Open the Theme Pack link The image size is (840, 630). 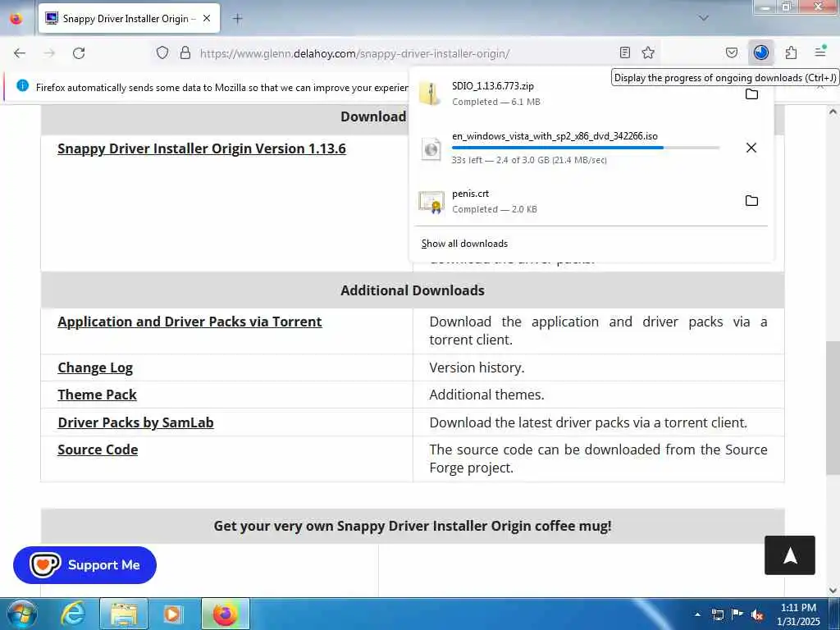click(97, 395)
